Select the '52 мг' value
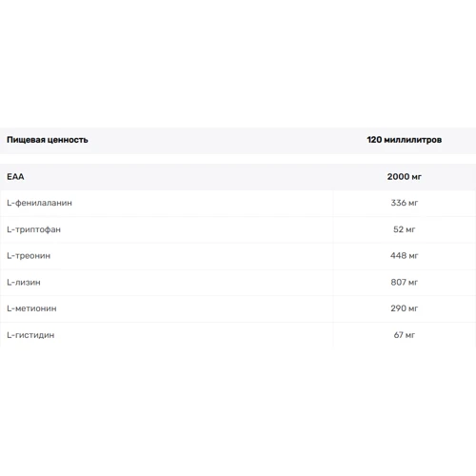The image size is (476, 476). click(x=405, y=229)
